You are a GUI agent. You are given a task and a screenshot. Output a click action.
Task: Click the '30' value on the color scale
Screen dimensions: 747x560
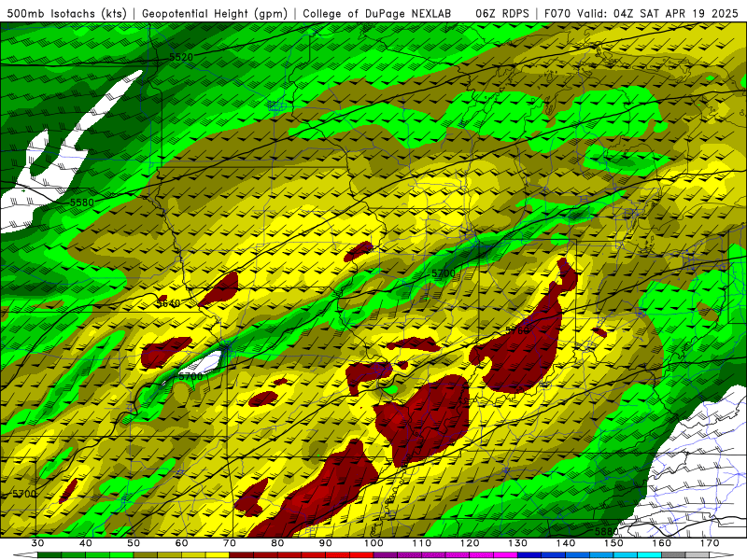click(x=37, y=543)
